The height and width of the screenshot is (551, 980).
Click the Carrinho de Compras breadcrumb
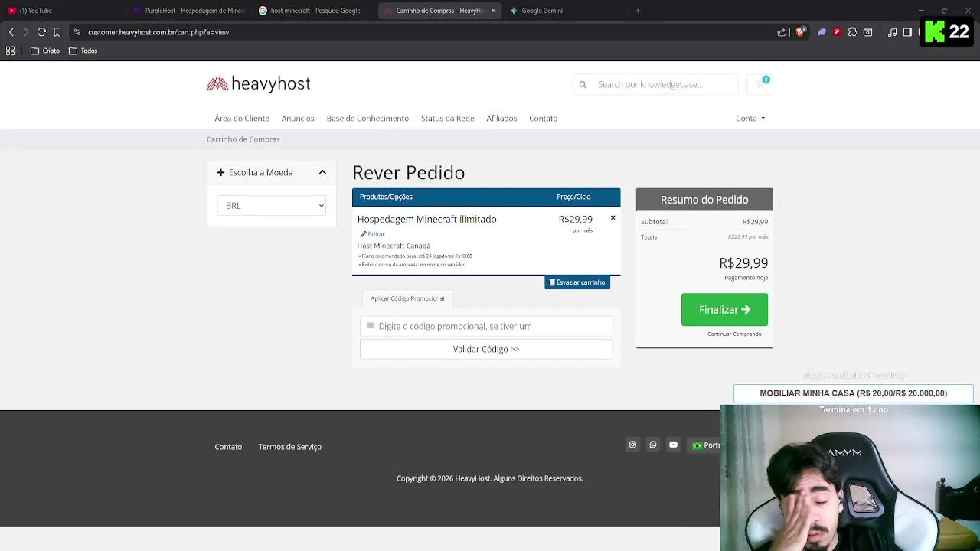coord(243,139)
